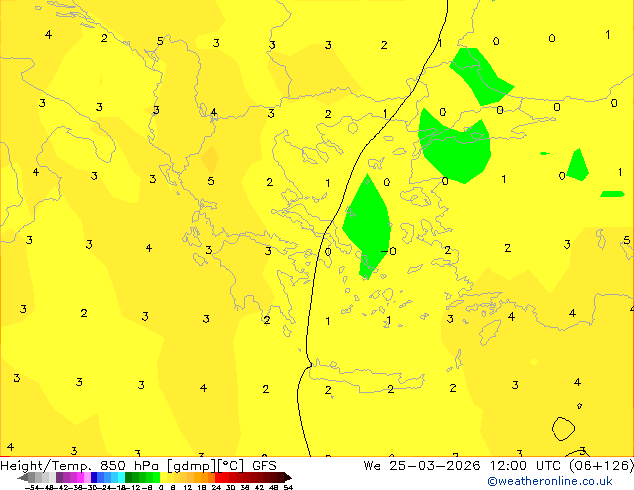Click the 'GFS' model label
Viewport: 634px width, 490px height.
point(264,465)
